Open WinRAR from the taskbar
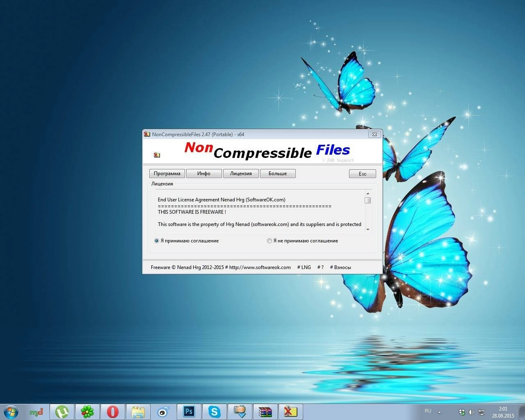 (265, 411)
